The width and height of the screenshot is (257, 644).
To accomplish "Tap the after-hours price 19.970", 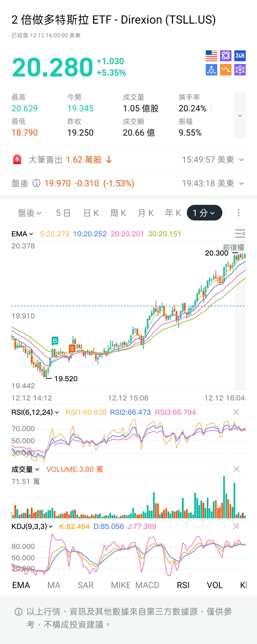I will click(58, 184).
